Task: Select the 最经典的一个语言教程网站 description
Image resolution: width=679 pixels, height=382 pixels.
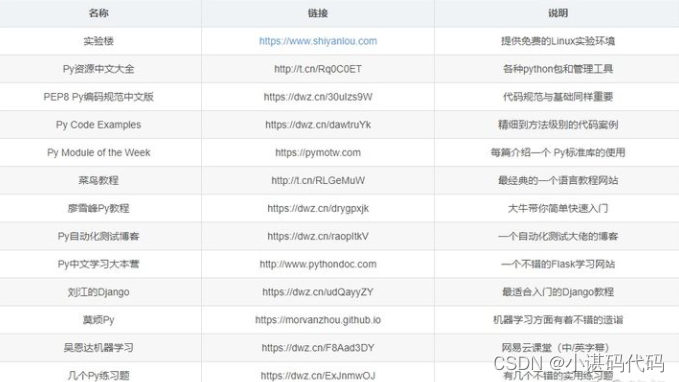Action: (558, 180)
